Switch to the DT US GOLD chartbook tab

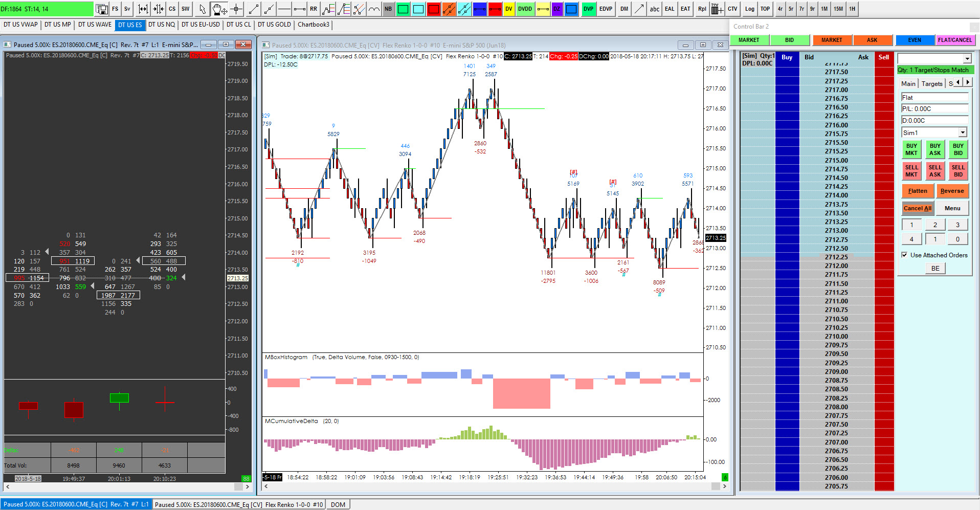pos(274,25)
